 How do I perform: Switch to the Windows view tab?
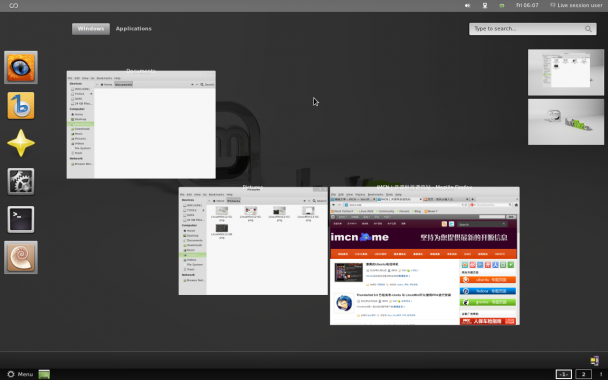(91, 29)
